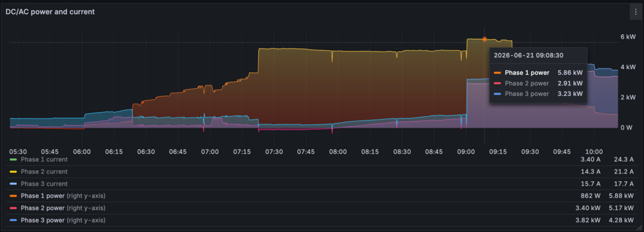Toggle Phase 2 current legend series
The image size is (644, 232).
[44, 171]
